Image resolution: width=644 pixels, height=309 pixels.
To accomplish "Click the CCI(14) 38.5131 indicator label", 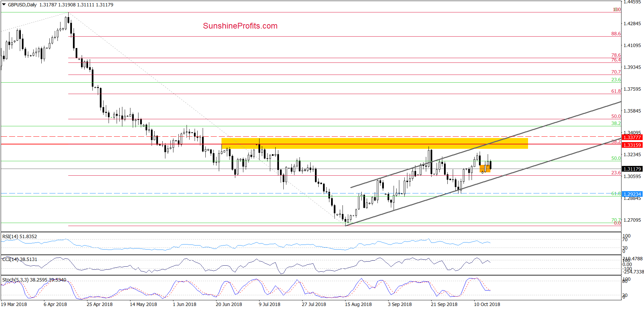I will [x=19, y=259].
